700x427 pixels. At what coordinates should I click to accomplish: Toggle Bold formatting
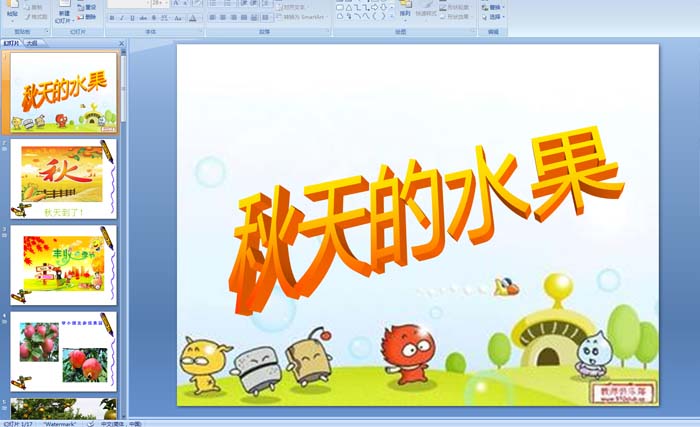(112, 18)
